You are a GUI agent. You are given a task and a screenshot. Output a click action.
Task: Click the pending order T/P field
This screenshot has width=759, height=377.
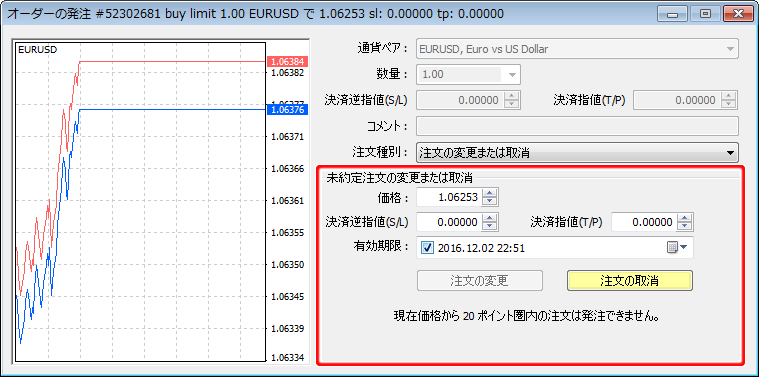click(x=643, y=222)
